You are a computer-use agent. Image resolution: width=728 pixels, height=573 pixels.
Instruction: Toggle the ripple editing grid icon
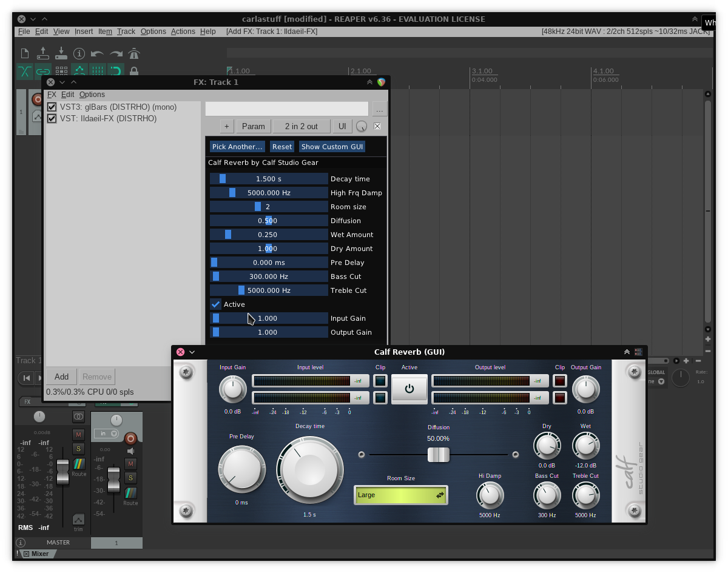61,72
